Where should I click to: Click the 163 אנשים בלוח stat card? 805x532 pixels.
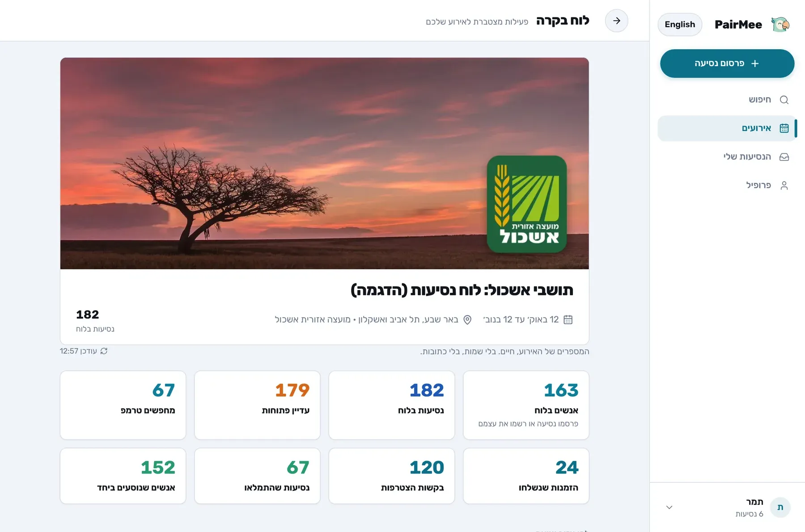(x=526, y=405)
